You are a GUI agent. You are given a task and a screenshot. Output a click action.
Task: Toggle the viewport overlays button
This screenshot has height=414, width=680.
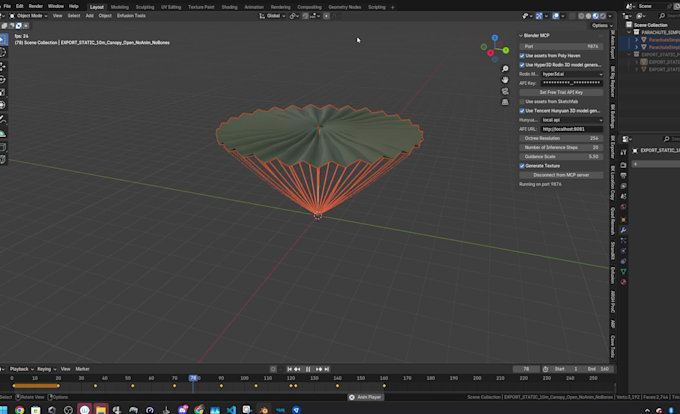click(x=556, y=16)
